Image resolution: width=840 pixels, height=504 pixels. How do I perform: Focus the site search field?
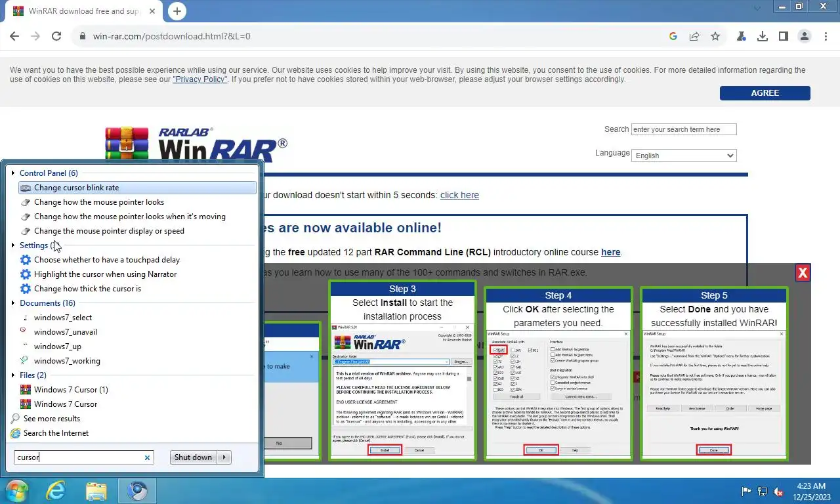(x=684, y=129)
